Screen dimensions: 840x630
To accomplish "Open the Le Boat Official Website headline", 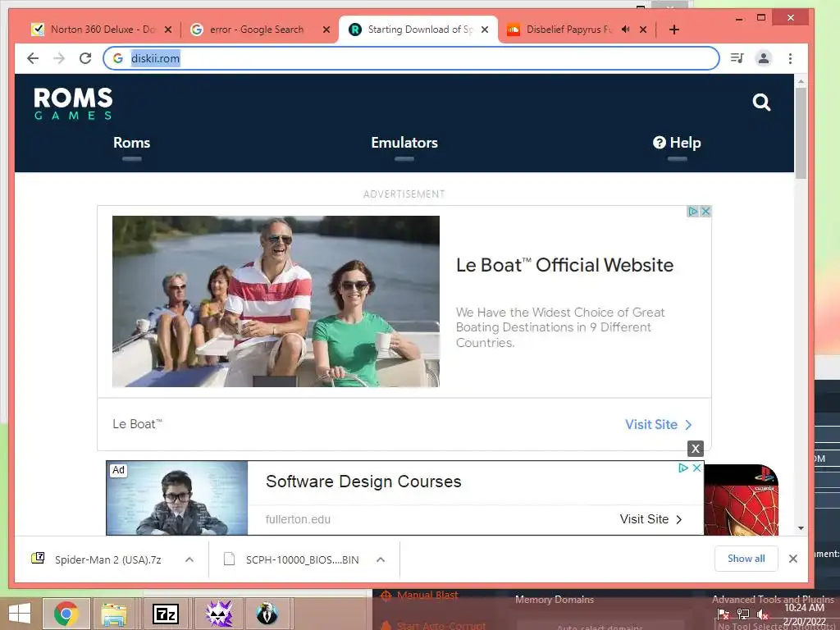I will pos(564,265).
